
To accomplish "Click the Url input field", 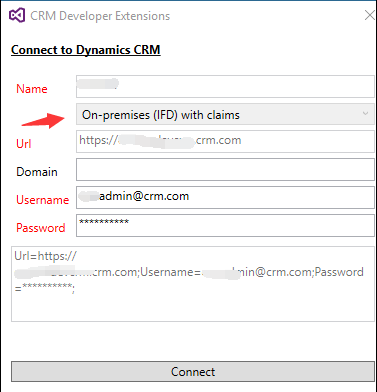I will coord(225,142).
